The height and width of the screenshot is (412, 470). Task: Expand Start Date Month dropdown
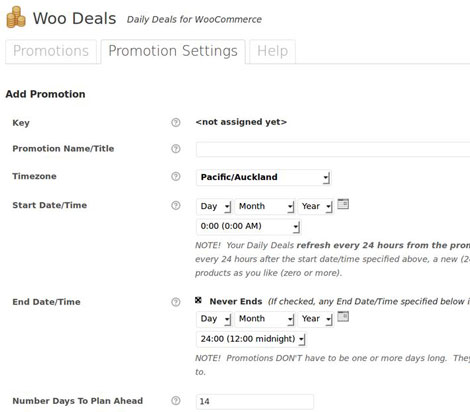pos(265,206)
